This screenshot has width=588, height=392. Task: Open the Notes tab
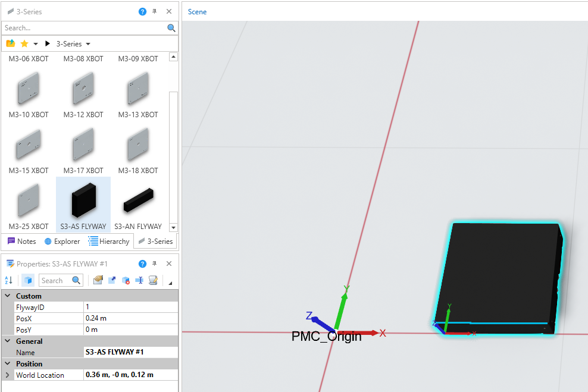(21, 242)
